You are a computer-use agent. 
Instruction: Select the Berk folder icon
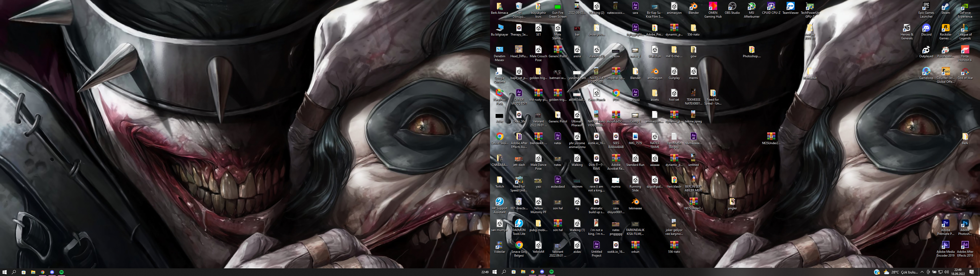click(965, 139)
